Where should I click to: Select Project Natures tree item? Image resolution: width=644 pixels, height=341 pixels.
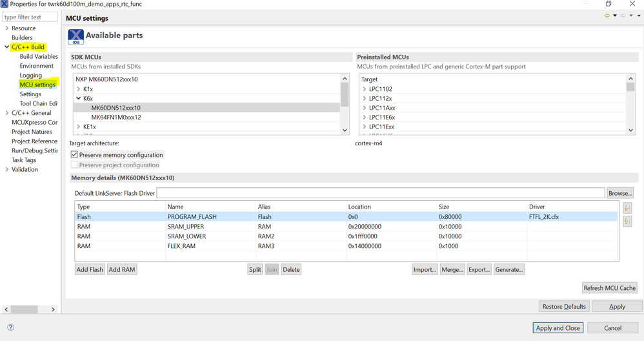[x=32, y=132]
